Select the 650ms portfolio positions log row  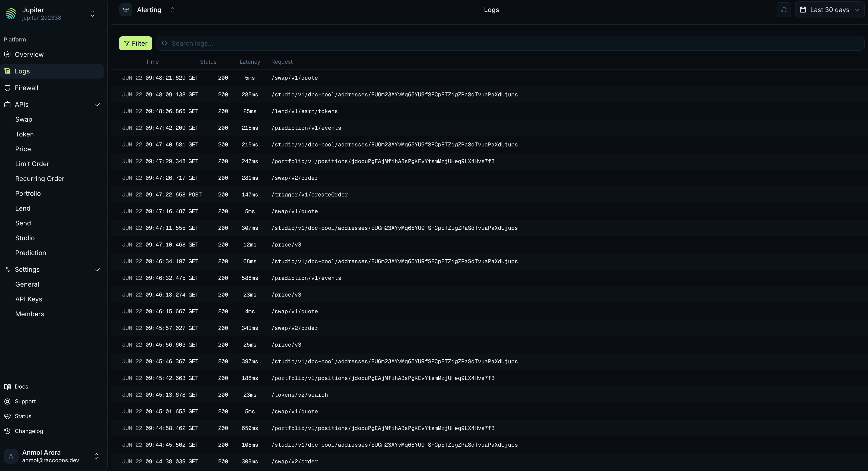(489, 428)
